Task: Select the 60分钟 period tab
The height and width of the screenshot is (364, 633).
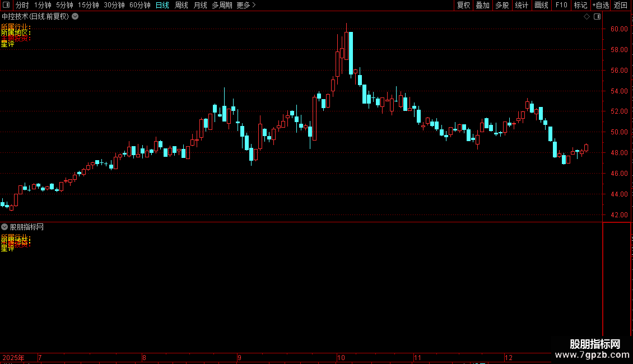Action: pyautogui.click(x=139, y=5)
